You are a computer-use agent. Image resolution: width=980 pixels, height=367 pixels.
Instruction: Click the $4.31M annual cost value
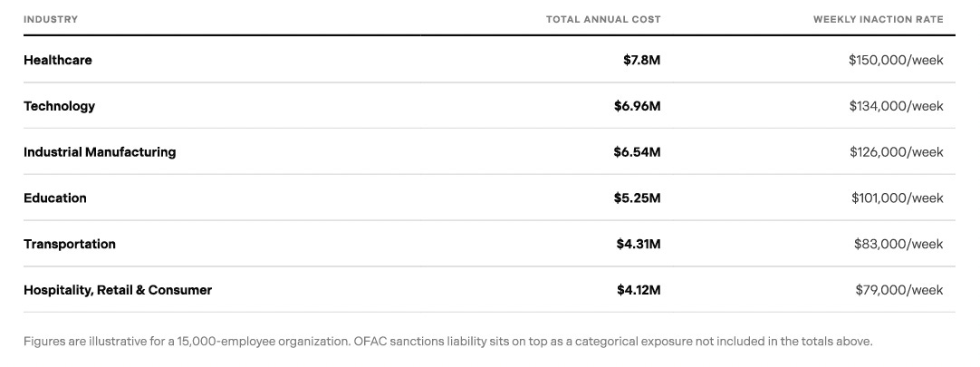(x=639, y=244)
